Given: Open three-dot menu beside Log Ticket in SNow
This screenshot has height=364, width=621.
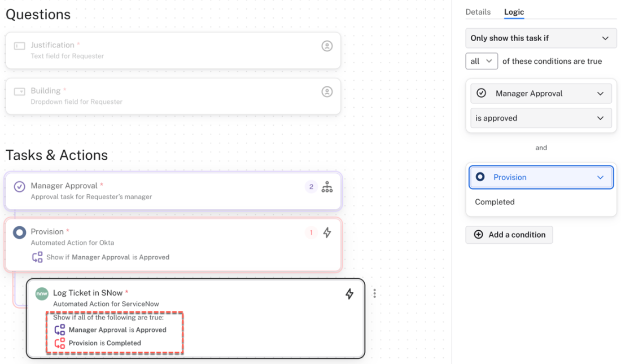Looking at the screenshot, I should 374,293.
